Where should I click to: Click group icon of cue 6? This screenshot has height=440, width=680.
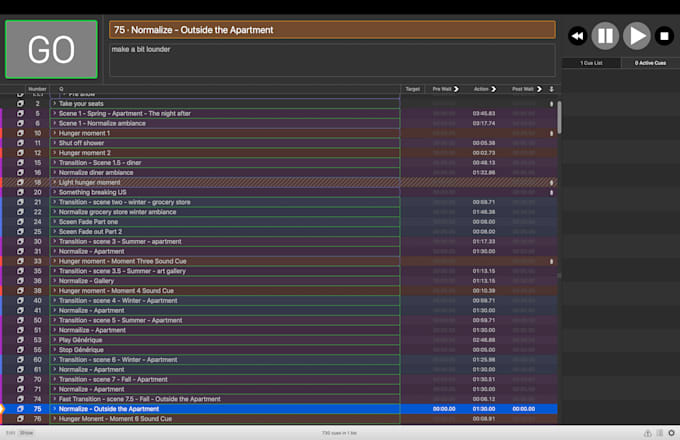[x=20, y=123]
